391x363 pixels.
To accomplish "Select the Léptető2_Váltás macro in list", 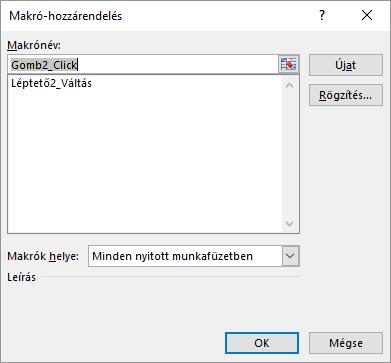I will click(51, 83).
